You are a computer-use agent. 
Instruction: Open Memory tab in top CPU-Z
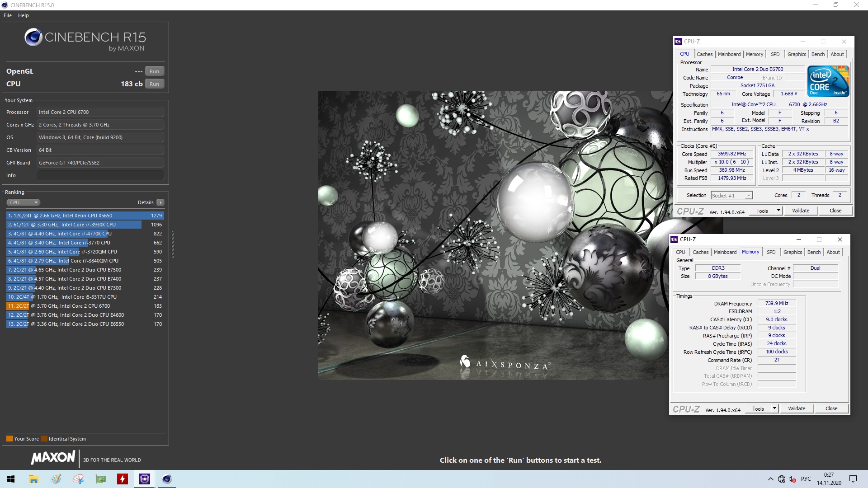tap(755, 54)
